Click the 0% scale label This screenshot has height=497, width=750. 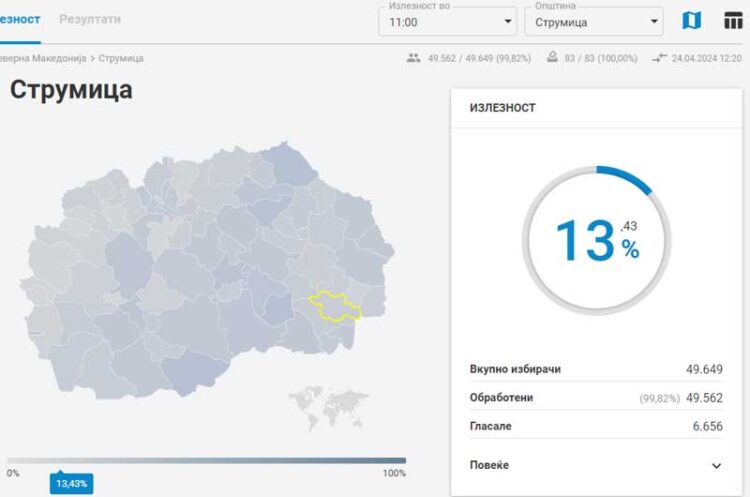tap(13, 473)
